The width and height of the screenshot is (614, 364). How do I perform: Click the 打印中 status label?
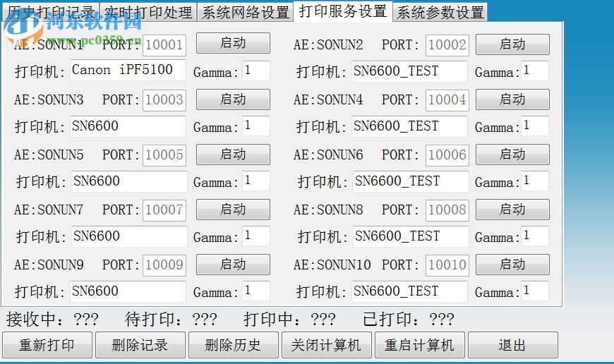point(289,320)
